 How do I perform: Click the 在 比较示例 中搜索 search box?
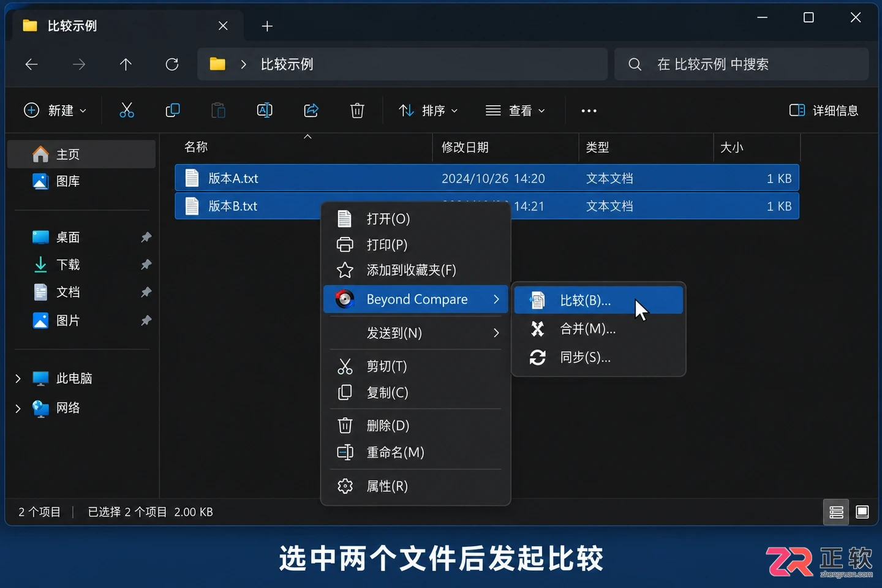pyautogui.click(x=741, y=64)
